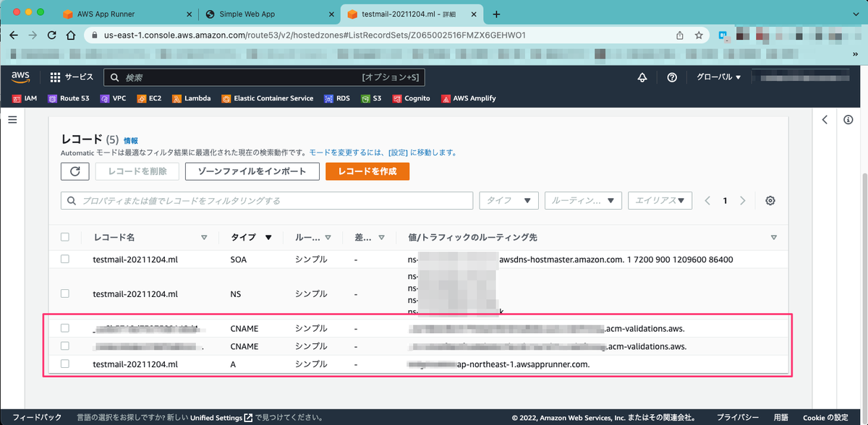
Task: Go back in browser history
Action: [14, 35]
